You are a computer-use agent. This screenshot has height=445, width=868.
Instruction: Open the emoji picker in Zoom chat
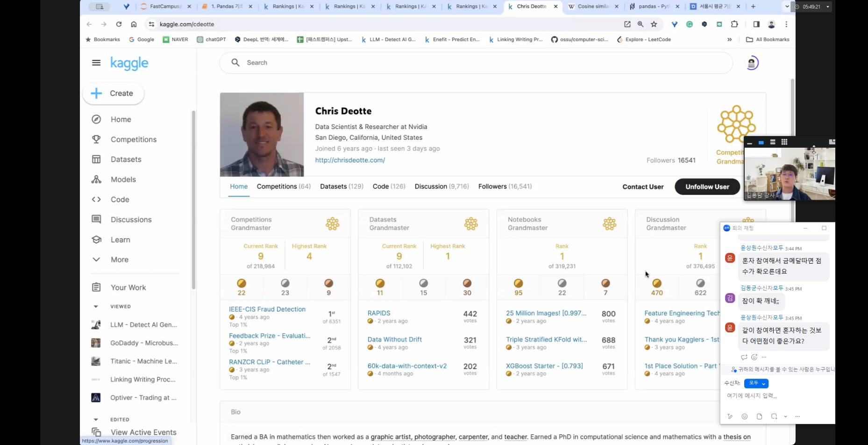(x=745, y=416)
